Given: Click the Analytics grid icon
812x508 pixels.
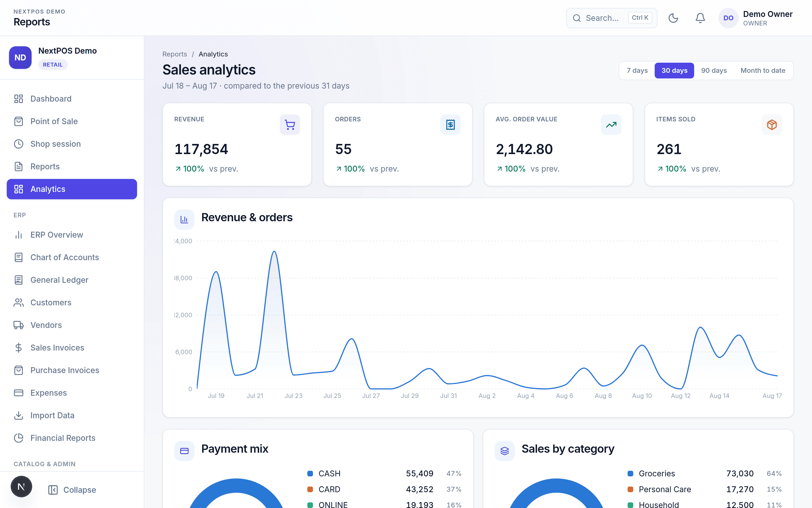Looking at the screenshot, I should [18, 189].
